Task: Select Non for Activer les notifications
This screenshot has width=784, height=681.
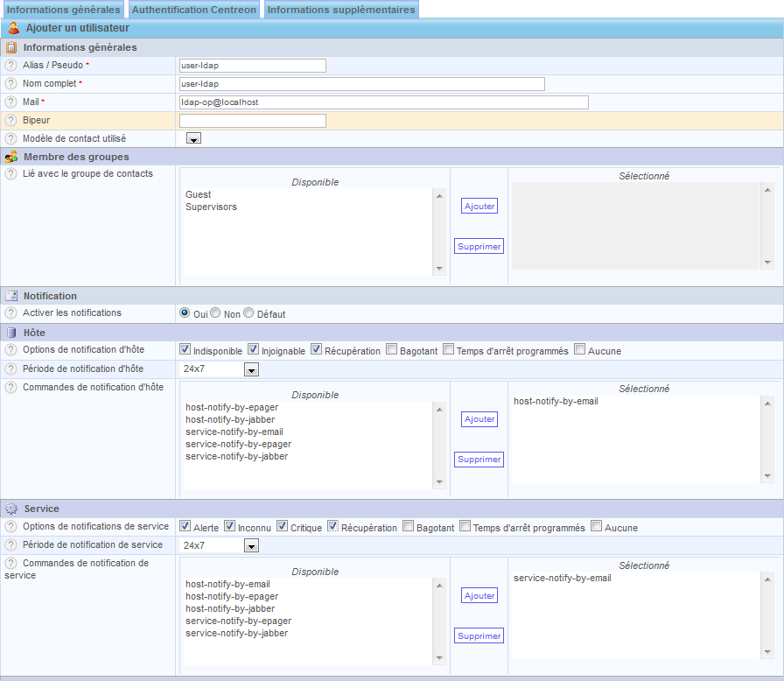Action: click(x=215, y=313)
